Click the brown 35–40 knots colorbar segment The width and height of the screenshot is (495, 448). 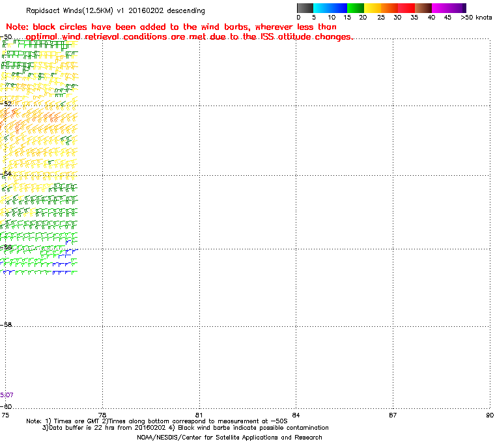(x=423, y=8)
